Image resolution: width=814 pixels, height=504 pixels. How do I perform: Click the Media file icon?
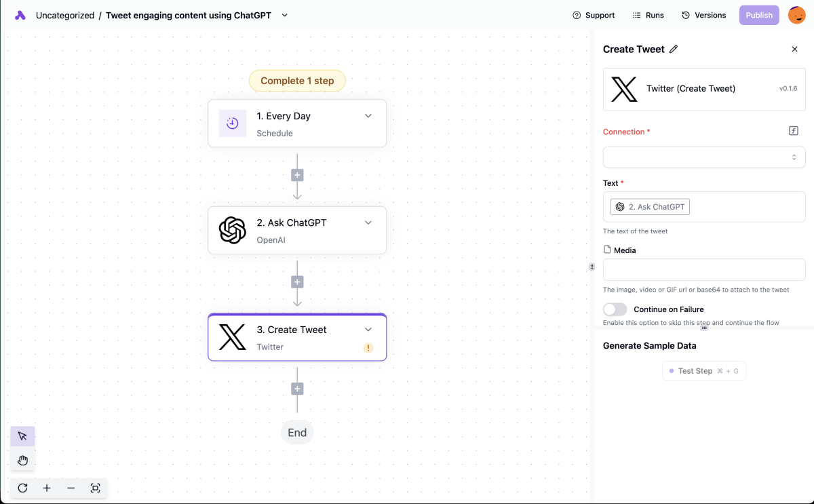pyautogui.click(x=607, y=250)
